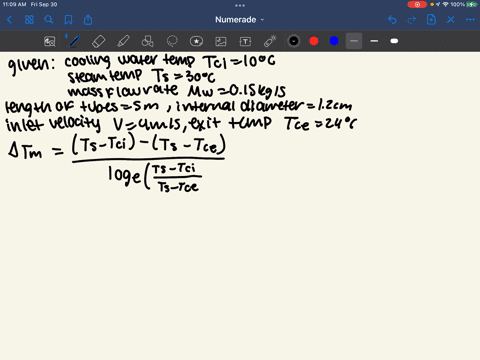Choose the blue pen color
480x360 pixels.
[334, 41]
